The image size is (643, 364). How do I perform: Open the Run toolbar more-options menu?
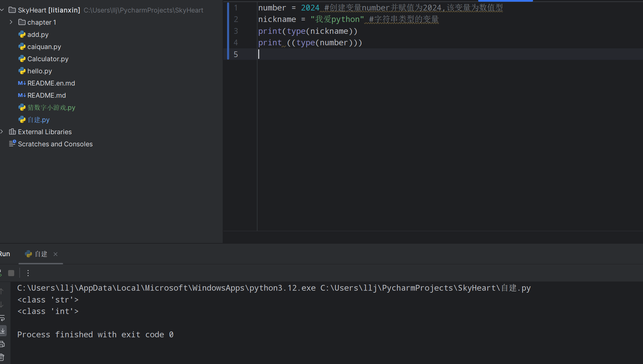click(x=28, y=273)
